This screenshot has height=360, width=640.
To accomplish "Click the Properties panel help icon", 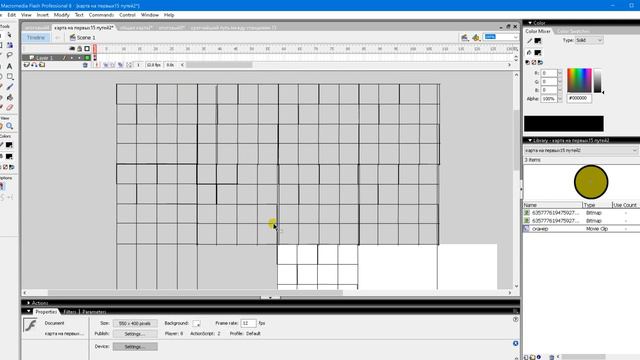I will point(516,320).
